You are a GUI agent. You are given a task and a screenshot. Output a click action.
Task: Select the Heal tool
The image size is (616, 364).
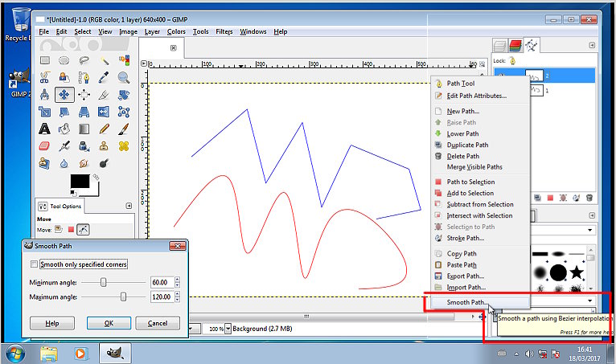(x=124, y=146)
